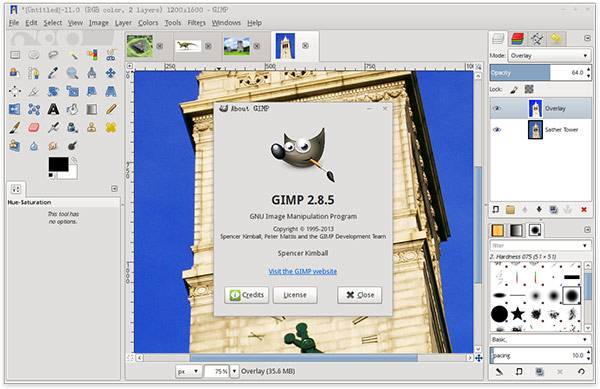600x389 pixels.
Task: Delete layer with the red X icon
Action: pos(584,210)
